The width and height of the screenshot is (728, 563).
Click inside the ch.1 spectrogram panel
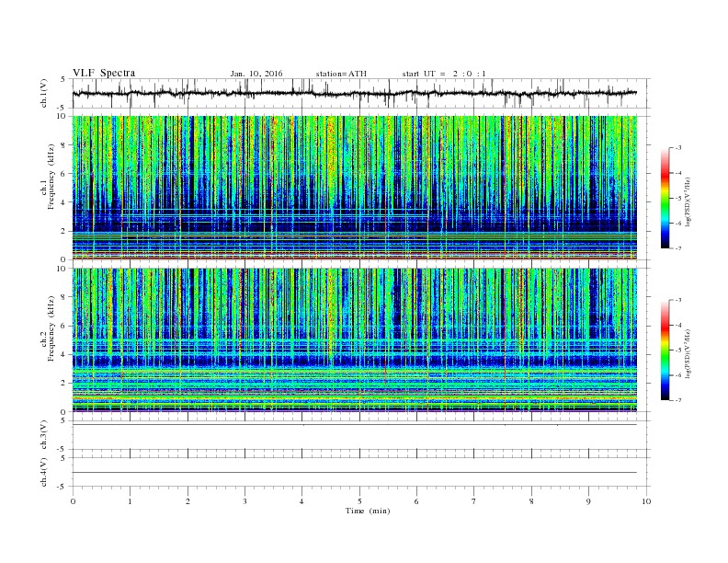355,188
